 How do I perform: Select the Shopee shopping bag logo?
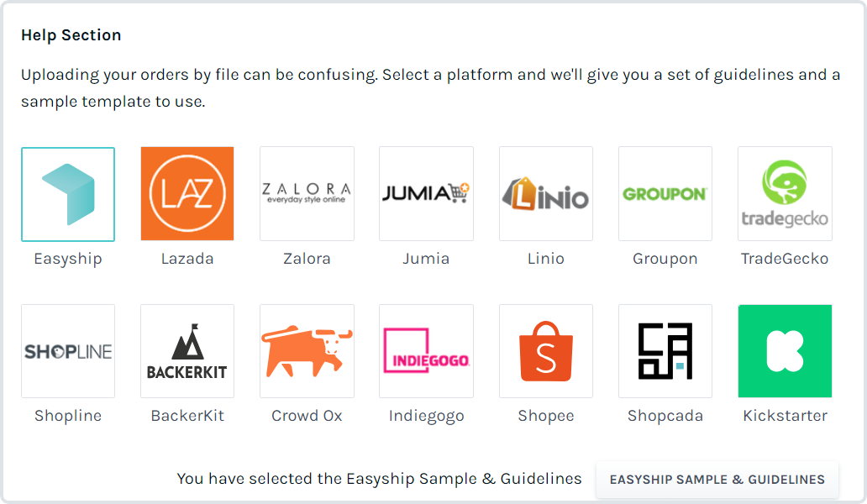pos(546,351)
